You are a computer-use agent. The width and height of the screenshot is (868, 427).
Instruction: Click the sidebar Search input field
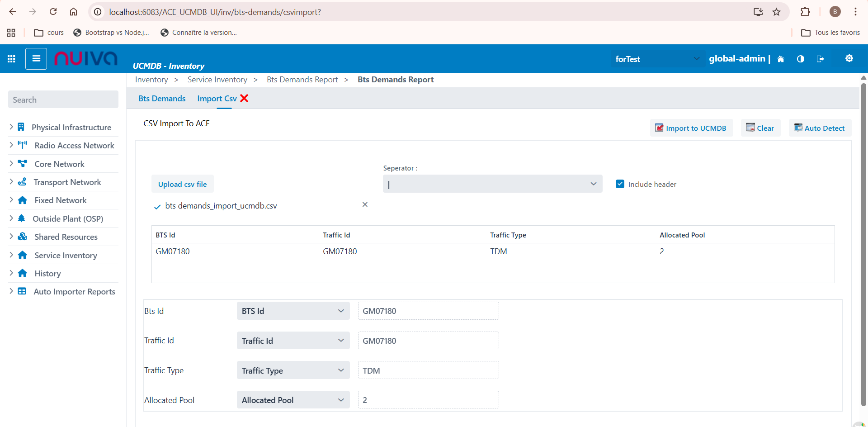click(x=63, y=100)
